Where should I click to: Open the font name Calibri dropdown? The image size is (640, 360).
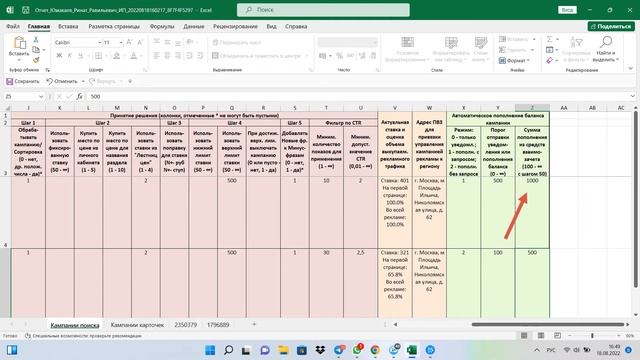pos(99,42)
